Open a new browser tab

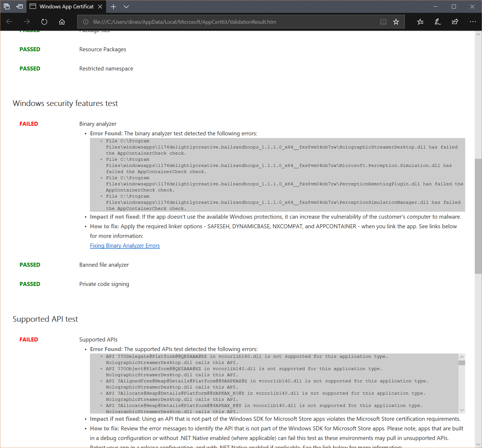point(113,6)
